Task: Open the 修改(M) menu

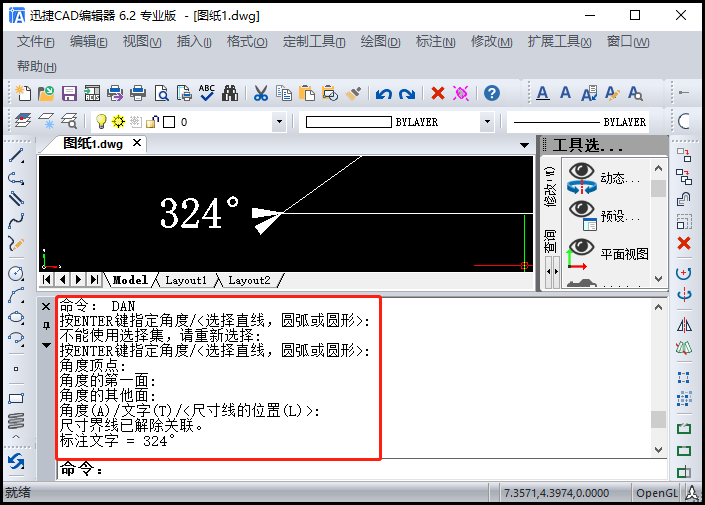Action: click(491, 42)
